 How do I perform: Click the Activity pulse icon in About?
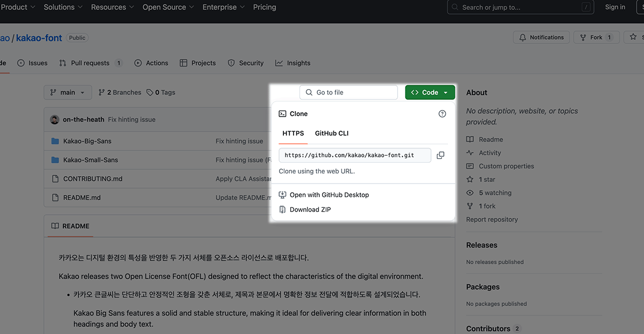point(470,153)
